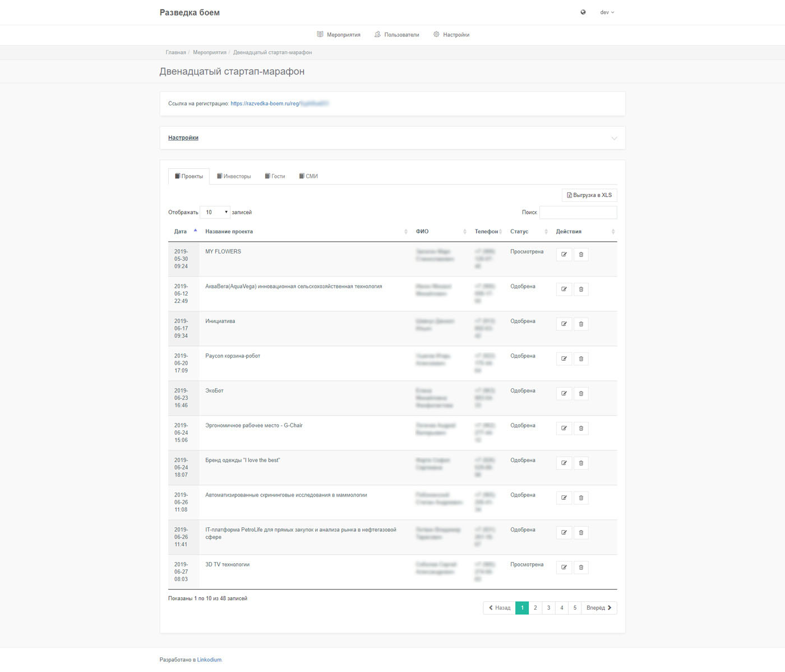Open the records per page selector

point(215,212)
